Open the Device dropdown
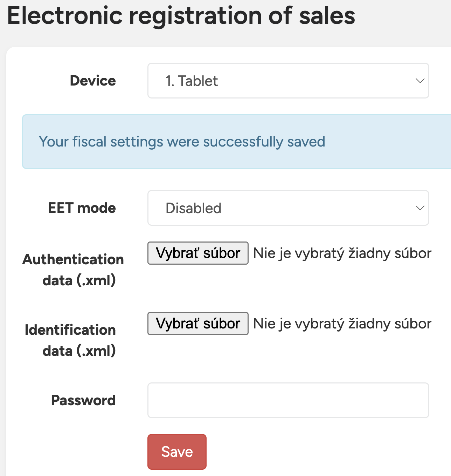Screen dimensions: 451x476 288,81
